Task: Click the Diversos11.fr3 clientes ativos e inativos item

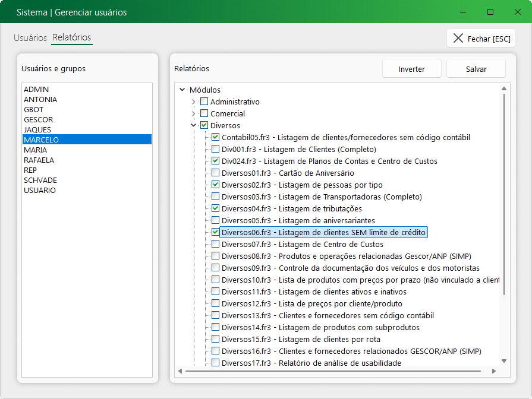Action: (x=314, y=292)
